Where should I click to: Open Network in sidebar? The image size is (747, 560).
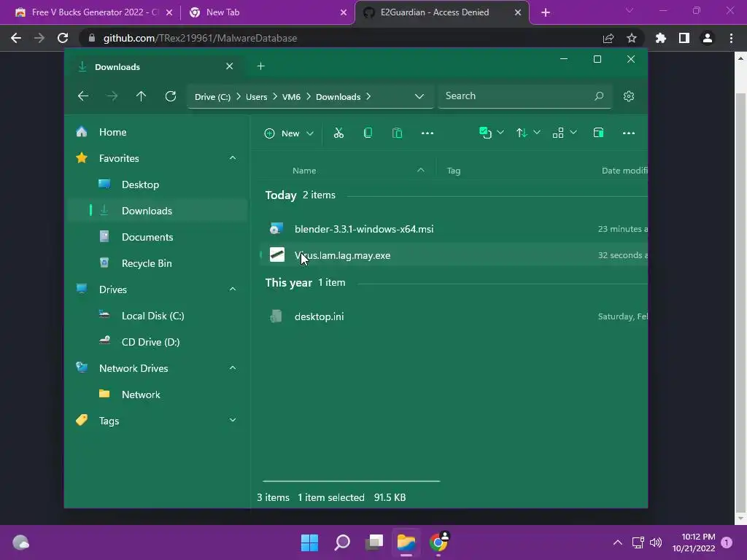[158, 394]
